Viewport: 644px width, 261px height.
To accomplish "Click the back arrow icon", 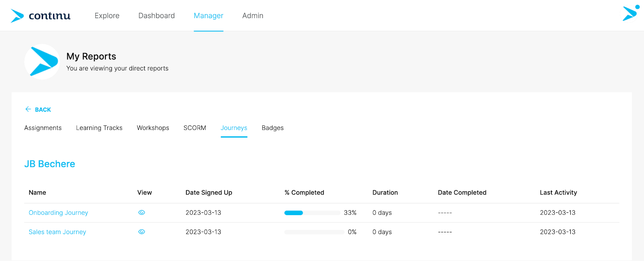I will point(28,109).
